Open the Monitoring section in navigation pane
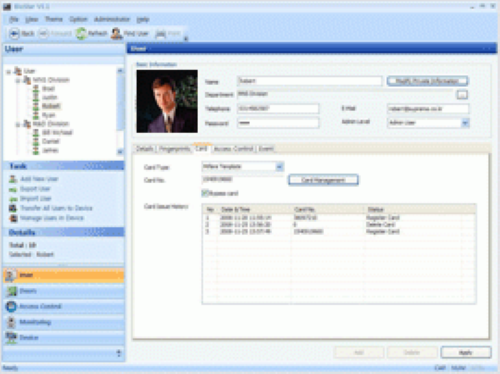 click(63, 322)
